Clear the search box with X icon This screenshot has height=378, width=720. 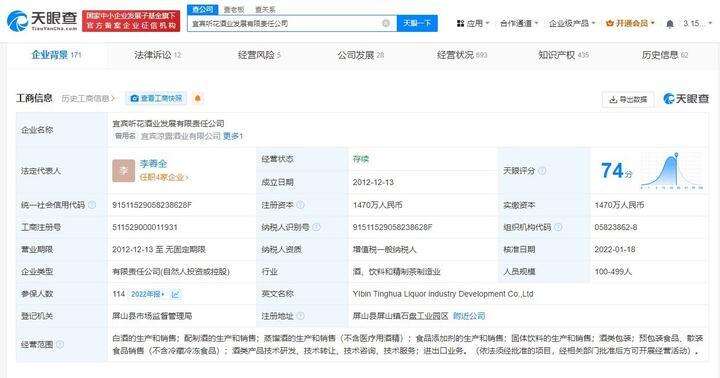click(x=386, y=23)
